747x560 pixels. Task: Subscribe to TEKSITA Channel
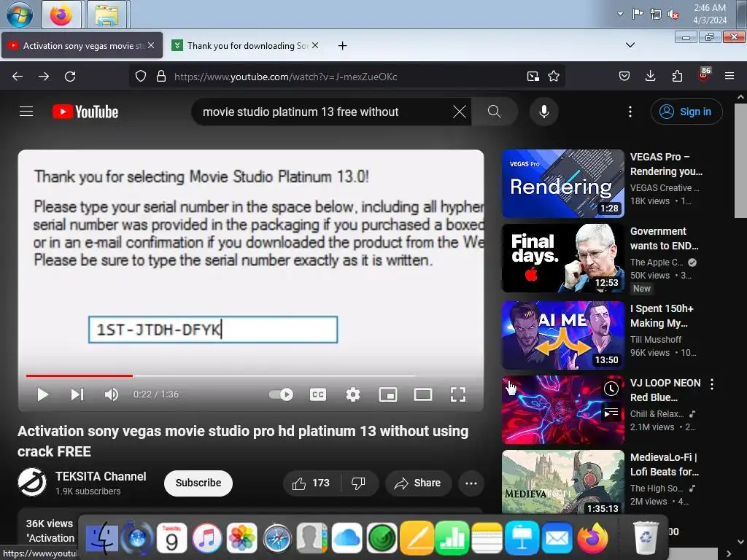(198, 483)
